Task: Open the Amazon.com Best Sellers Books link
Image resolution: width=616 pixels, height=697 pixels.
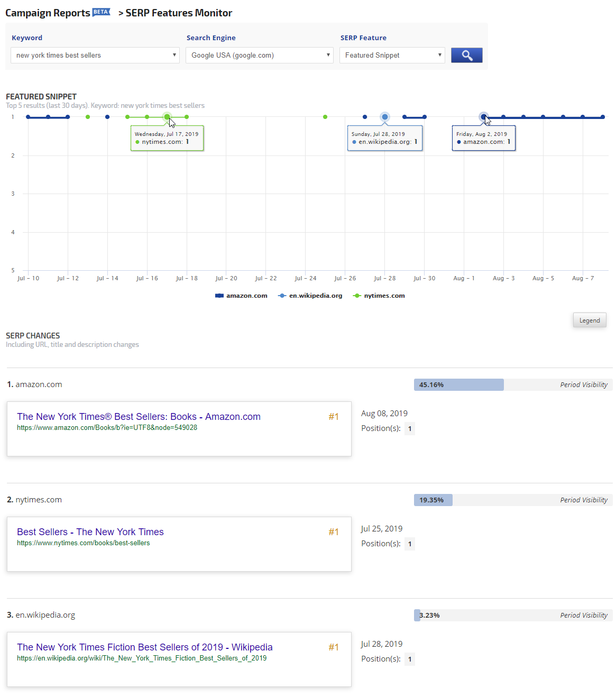Action: click(x=139, y=417)
